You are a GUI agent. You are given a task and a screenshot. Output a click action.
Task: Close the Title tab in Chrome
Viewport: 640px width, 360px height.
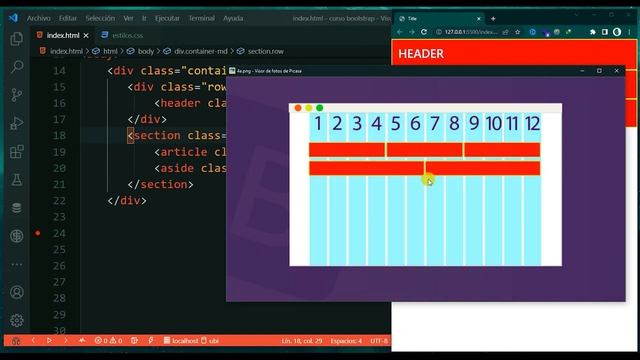pos(479,18)
